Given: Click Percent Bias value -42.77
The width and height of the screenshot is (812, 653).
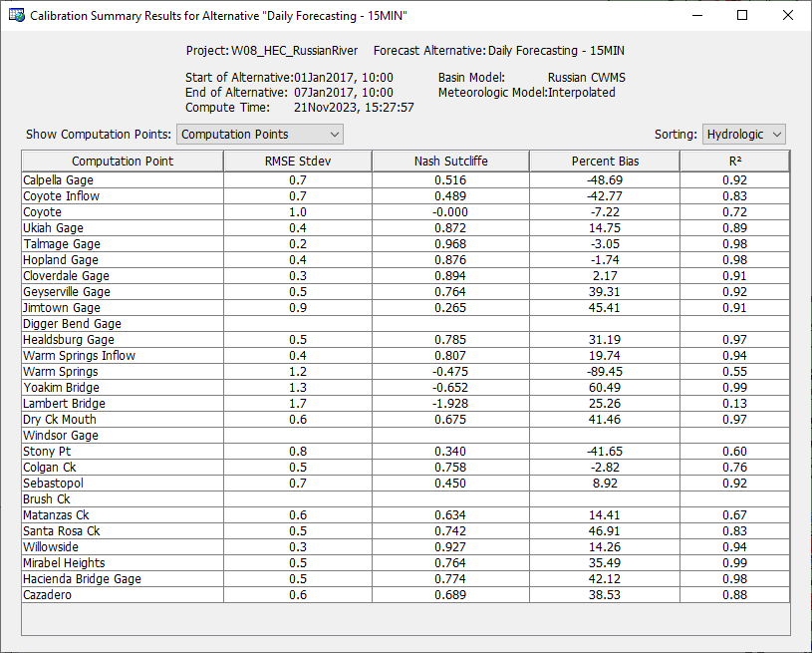Looking at the screenshot, I should point(605,196).
